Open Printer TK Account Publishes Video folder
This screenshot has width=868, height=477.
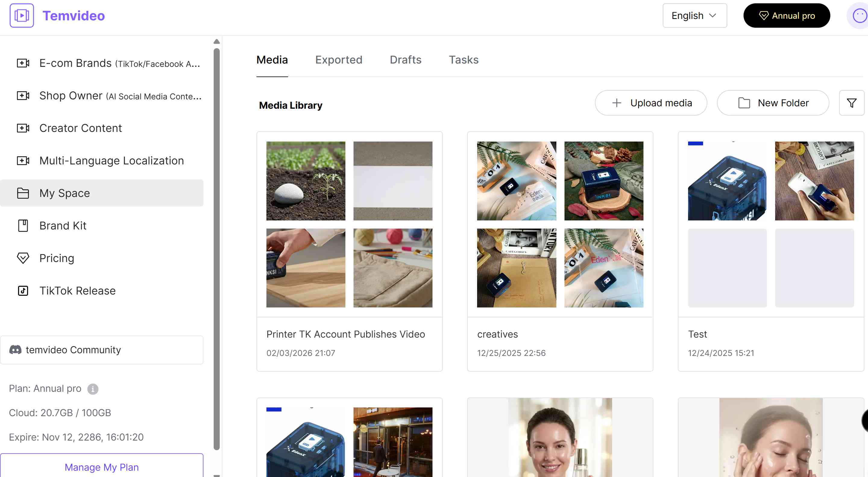click(349, 251)
